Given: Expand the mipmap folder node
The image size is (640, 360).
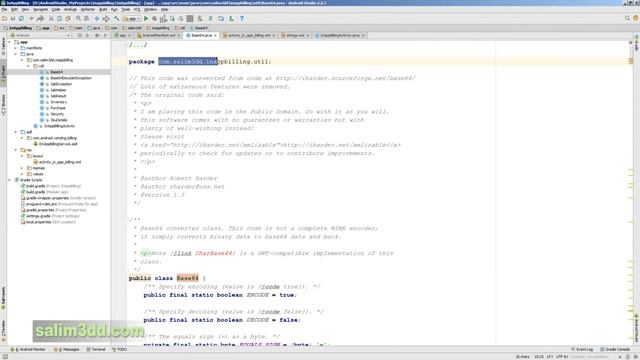Looking at the screenshot, I should (22, 168).
